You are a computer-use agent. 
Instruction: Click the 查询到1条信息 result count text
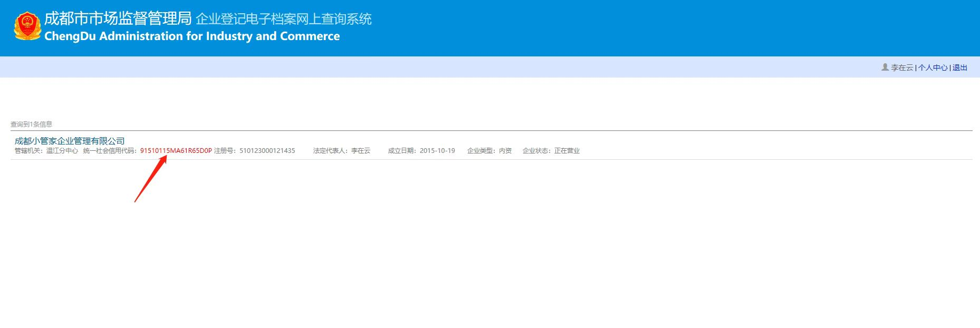pos(32,124)
